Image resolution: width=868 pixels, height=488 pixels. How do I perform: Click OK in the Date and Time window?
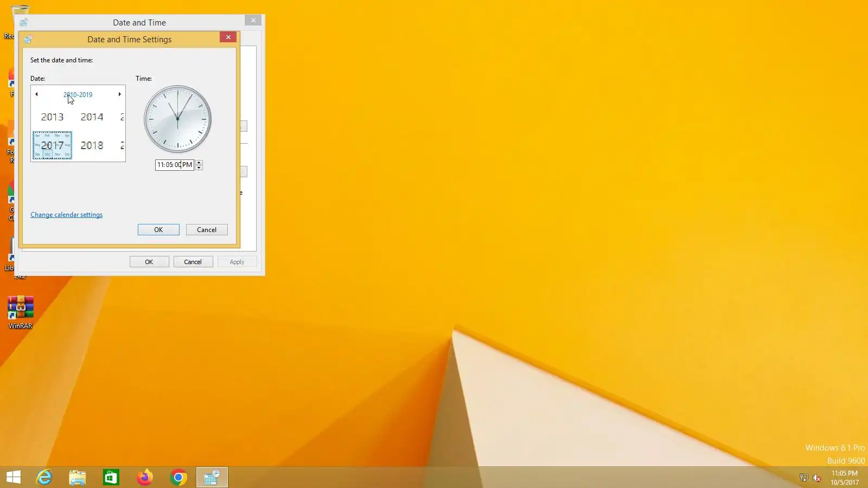click(149, 262)
